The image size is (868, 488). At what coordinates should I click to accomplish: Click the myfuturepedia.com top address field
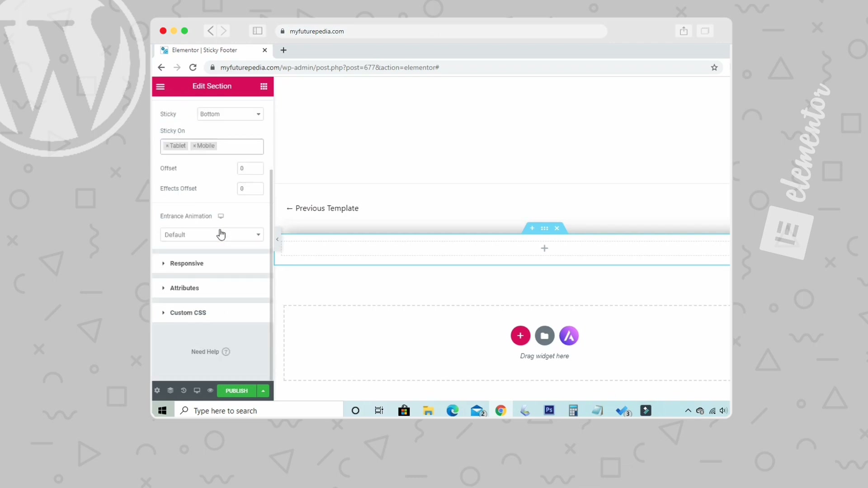click(x=441, y=31)
